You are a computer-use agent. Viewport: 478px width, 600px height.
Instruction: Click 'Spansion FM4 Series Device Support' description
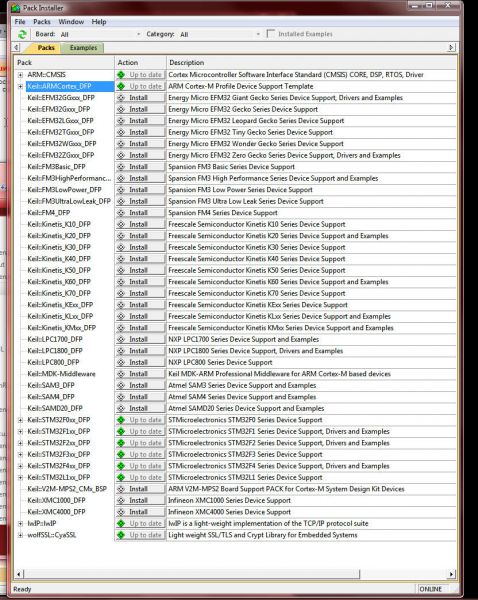[x=223, y=213]
